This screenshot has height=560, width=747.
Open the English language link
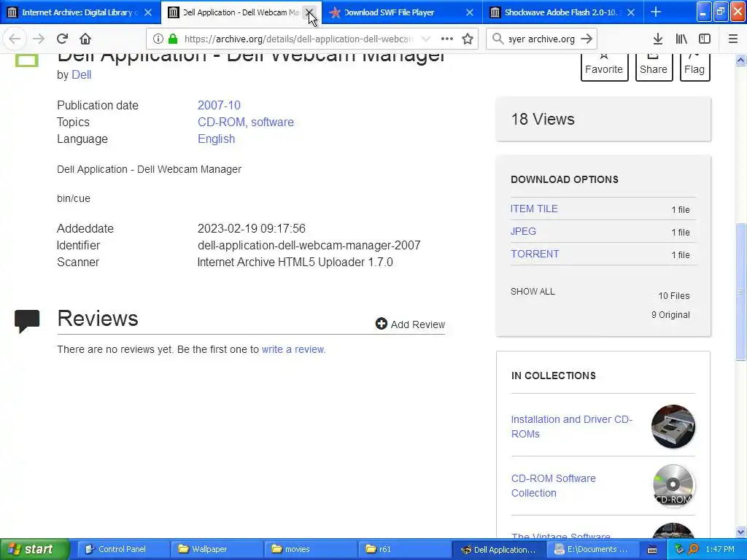[216, 139]
